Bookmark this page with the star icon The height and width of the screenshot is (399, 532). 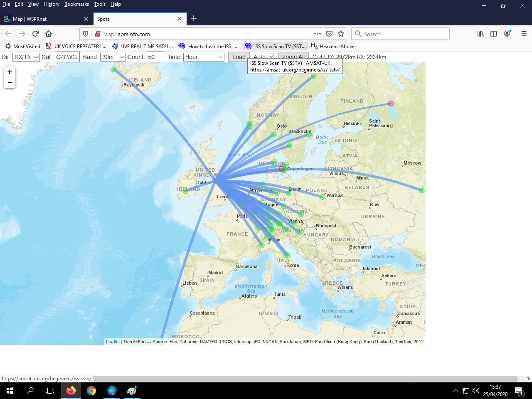[341, 34]
